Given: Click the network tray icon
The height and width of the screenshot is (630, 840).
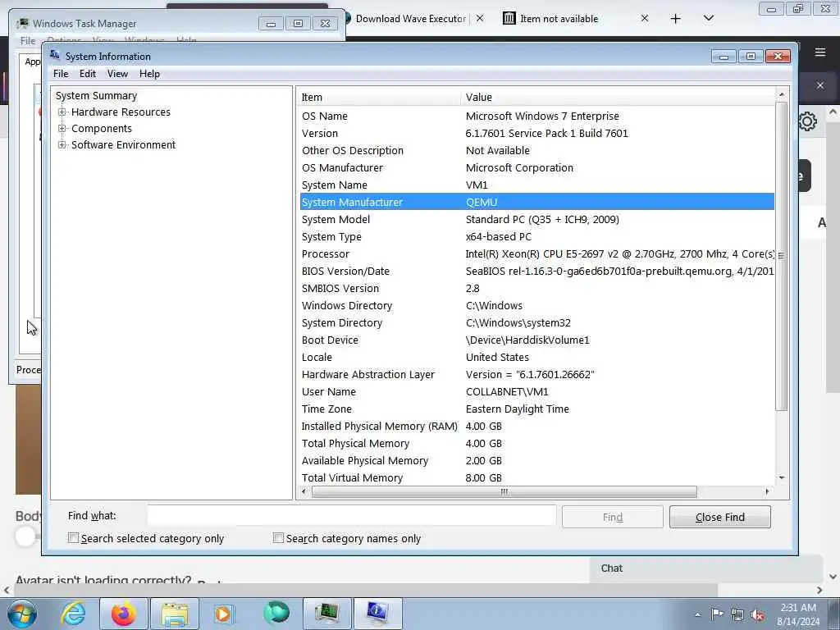Looking at the screenshot, I should pos(737,614).
